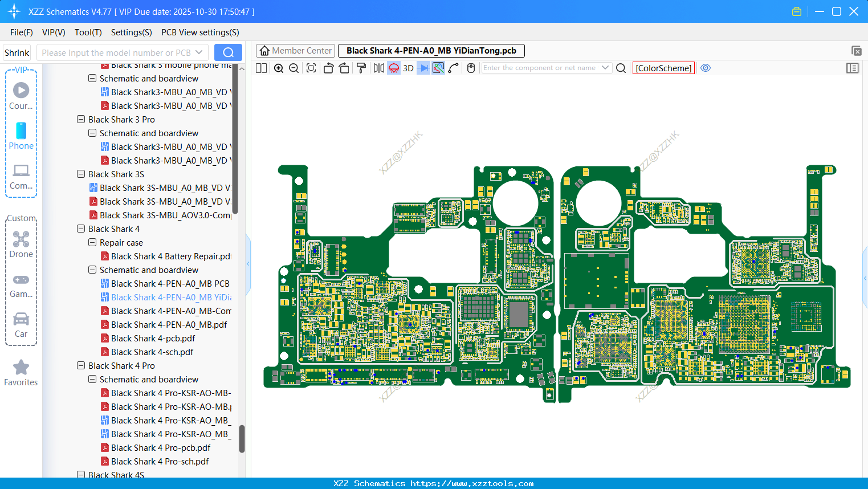The image size is (868, 489).
Task: Open the ColorScheme picker
Action: [x=663, y=68]
